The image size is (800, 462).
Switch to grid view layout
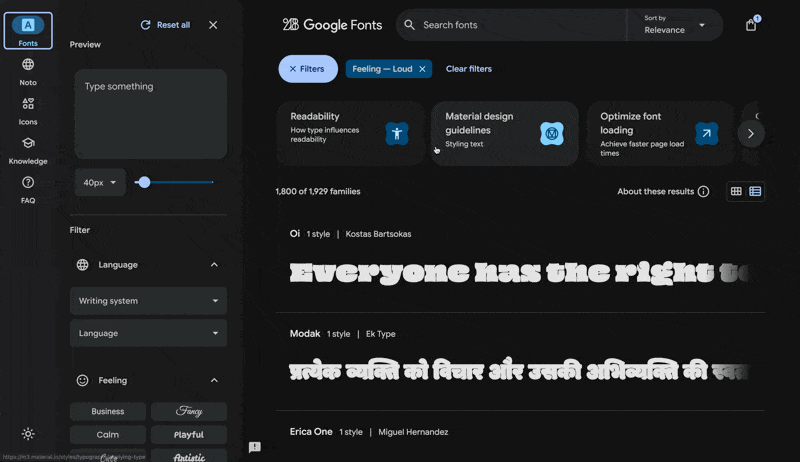736,192
